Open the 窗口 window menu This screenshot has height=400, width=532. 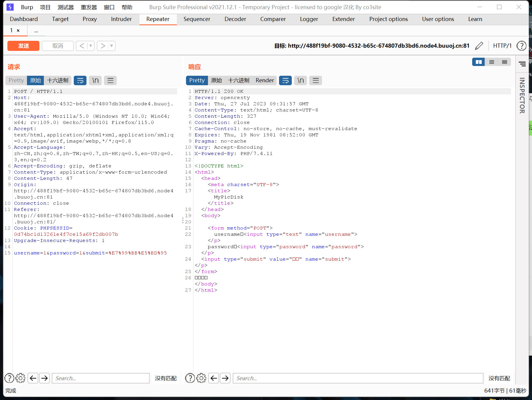(109, 7)
